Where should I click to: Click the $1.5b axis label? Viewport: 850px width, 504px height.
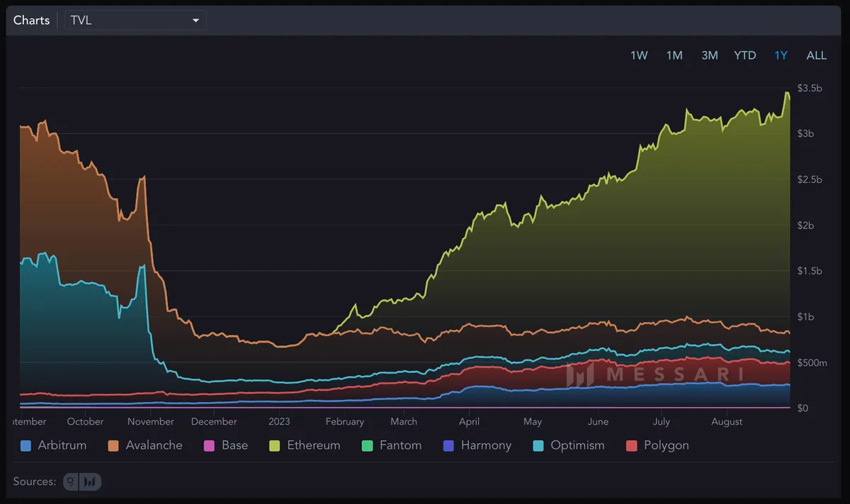pyautogui.click(x=810, y=271)
